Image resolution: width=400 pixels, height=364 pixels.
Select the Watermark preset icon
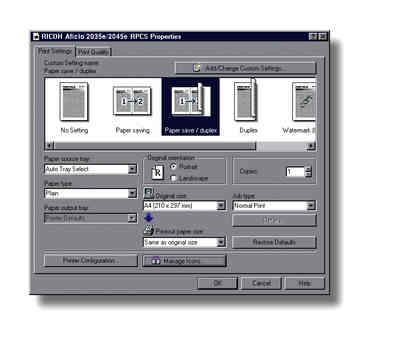[x=304, y=101]
